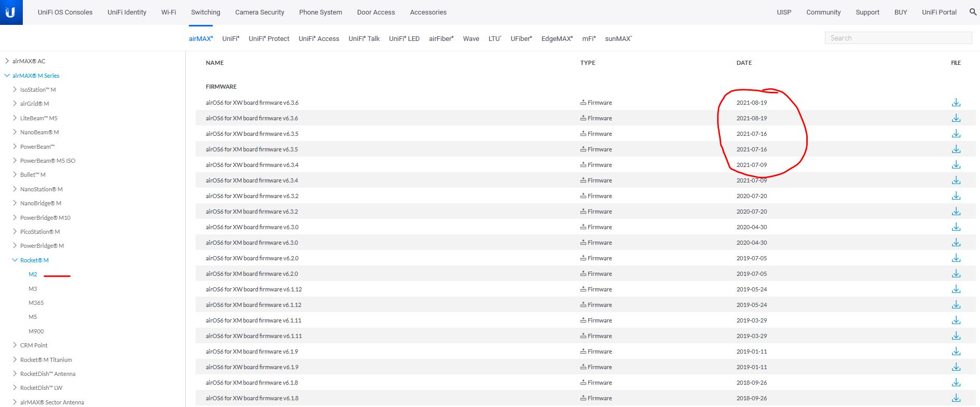The image size is (980, 407).
Task: Click the NAME column header
Action: 215,63
